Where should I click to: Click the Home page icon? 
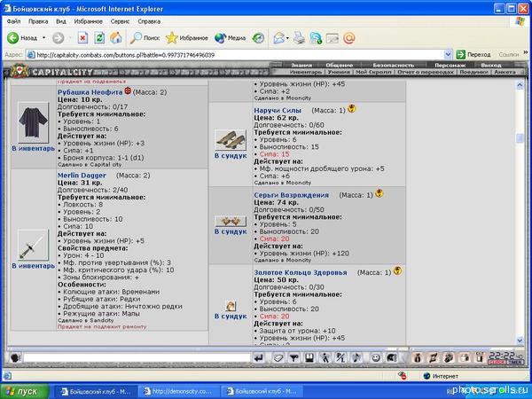[115, 38]
